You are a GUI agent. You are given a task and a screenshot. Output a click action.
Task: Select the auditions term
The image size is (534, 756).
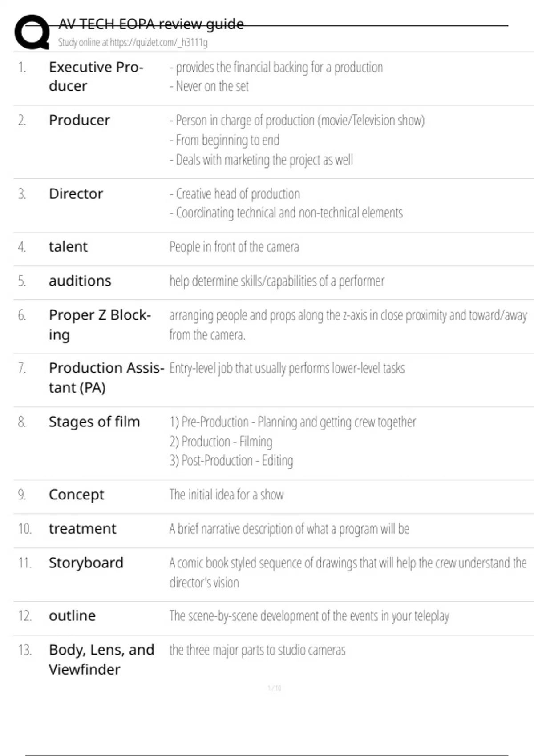coord(80,281)
